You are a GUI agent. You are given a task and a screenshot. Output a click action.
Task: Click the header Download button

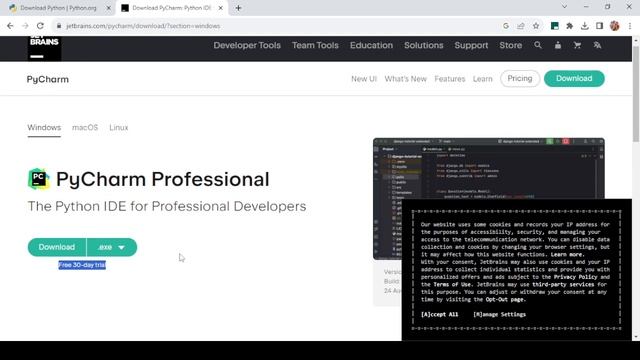pyautogui.click(x=574, y=78)
